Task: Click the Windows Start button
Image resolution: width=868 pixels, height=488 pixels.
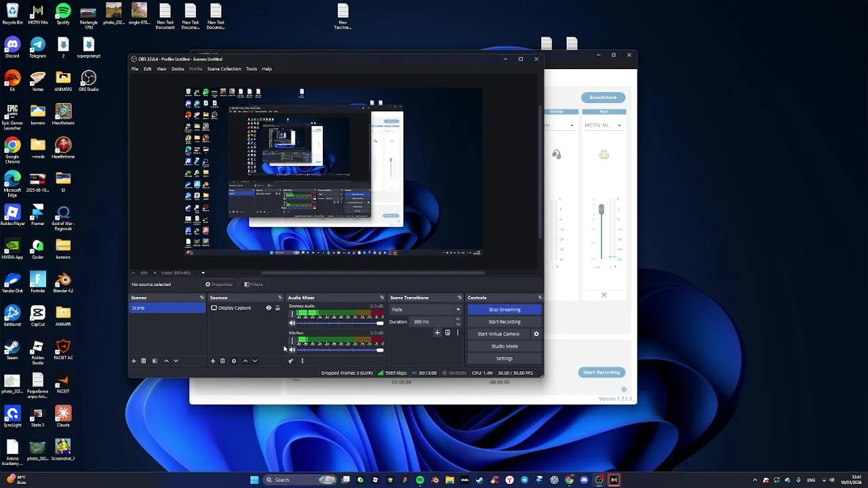Action: [x=254, y=480]
